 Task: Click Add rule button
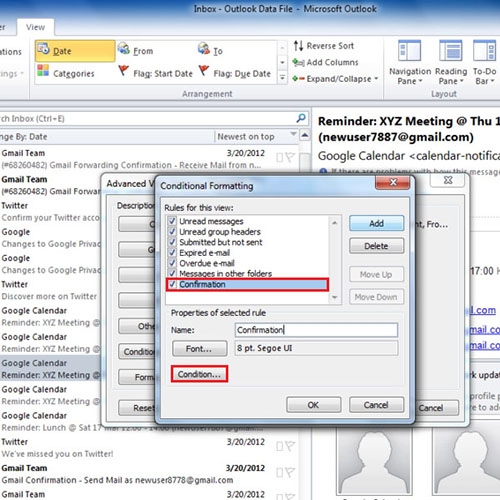click(376, 223)
